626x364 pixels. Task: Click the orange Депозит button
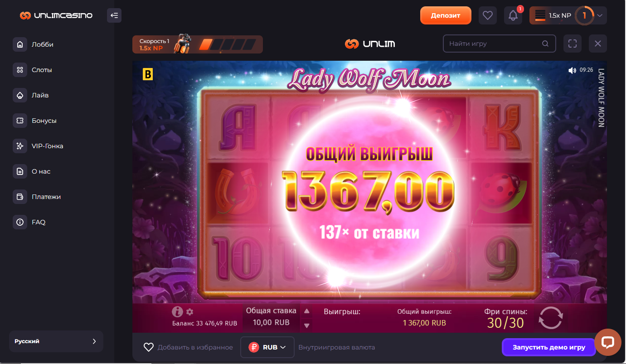point(446,15)
